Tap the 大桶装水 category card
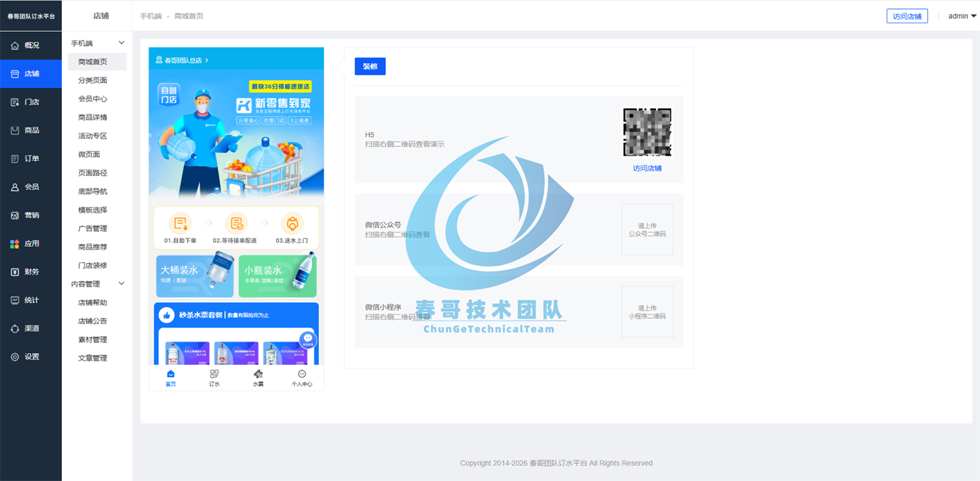980x481 pixels. tap(195, 275)
